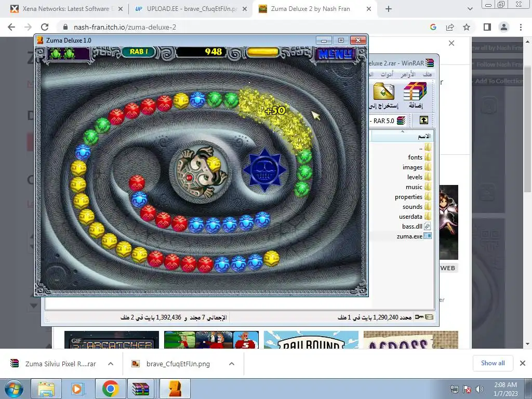The width and height of the screenshot is (532, 399).
Task: Go back in browser history
Action: [x=11, y=27]
